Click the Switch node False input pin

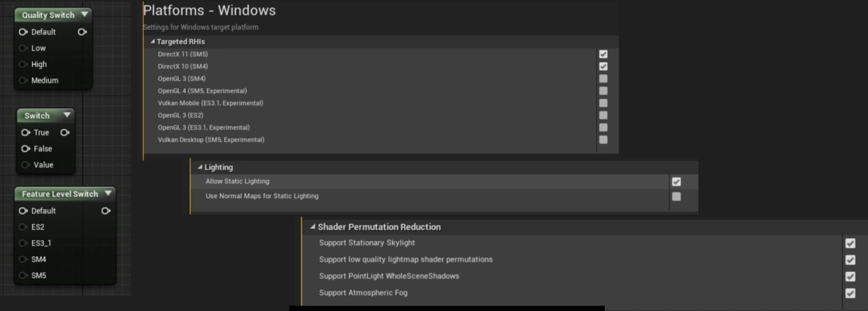(x=25, y=149)
